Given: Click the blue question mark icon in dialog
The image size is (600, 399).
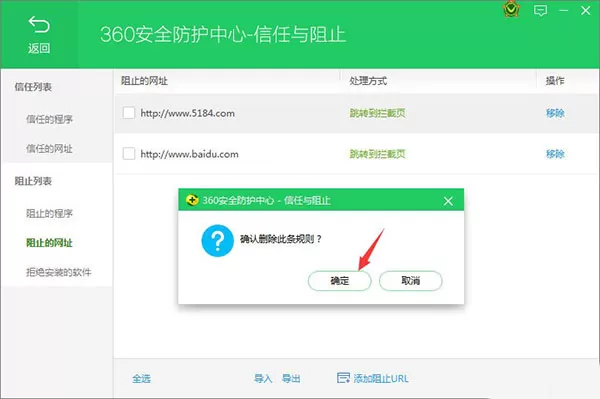Looking at the screenshot, I should (217, 241).
